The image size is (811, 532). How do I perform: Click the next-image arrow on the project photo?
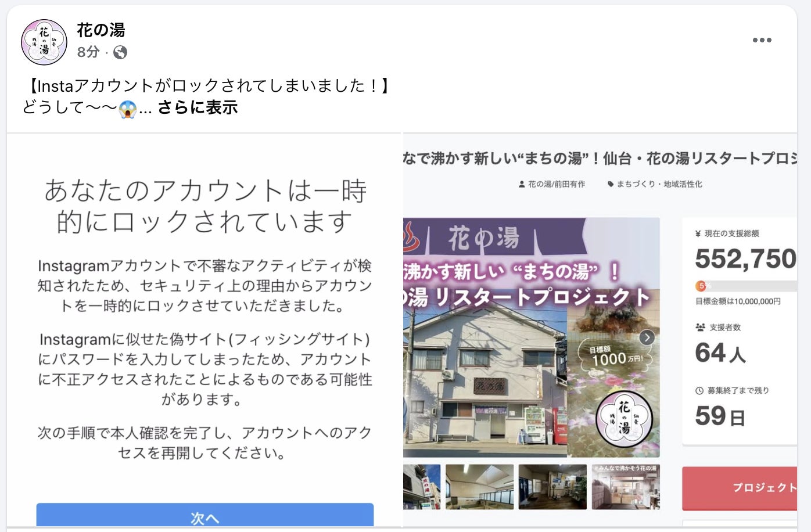pyautogui.click(x=647, y=337)
